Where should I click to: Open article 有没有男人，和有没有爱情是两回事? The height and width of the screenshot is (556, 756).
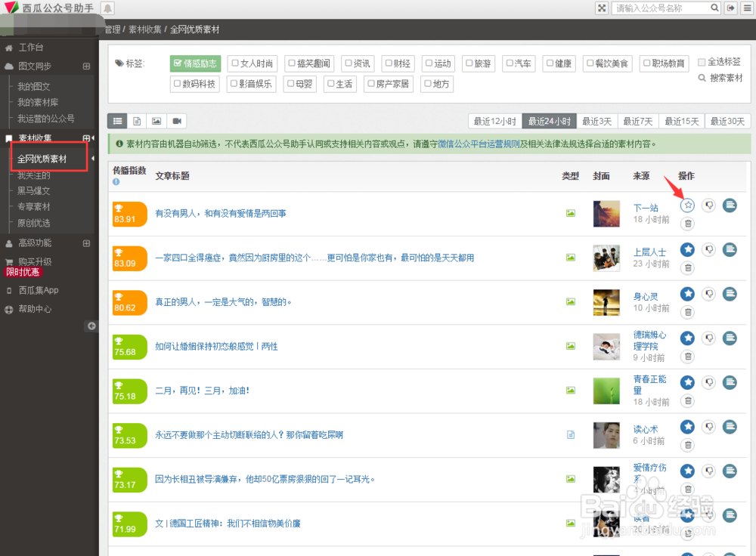[220, 213]
